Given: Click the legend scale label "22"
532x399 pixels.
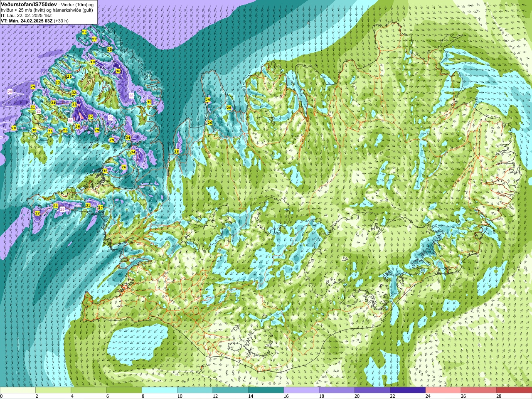Looking at the screenshot, I should point(393,396).
